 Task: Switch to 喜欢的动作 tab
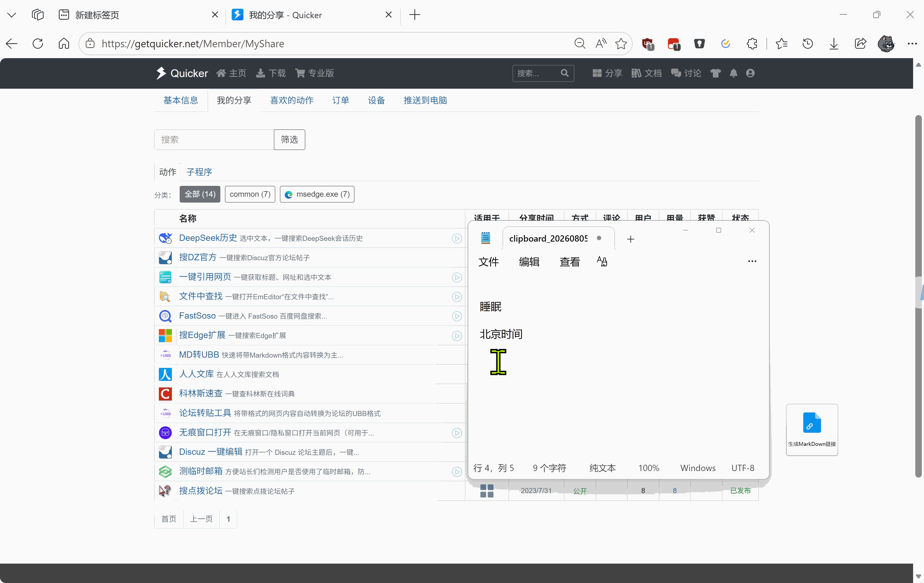coord(292,100)
